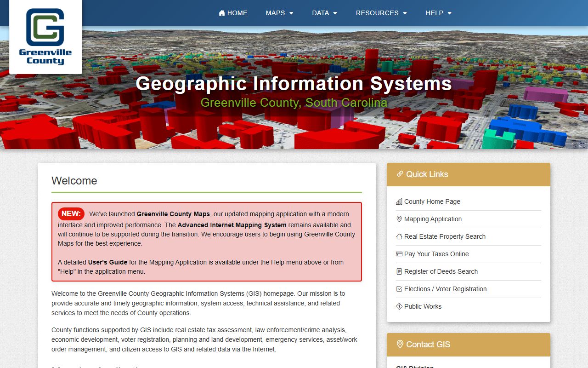Click the house icon next to HOME
Viewport: 588px width, 368px height.
[222, 13]
